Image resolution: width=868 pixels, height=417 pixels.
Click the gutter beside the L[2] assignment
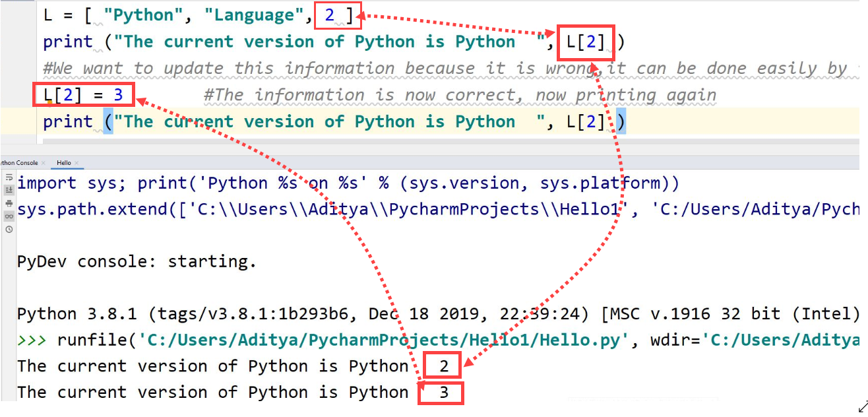20,94
